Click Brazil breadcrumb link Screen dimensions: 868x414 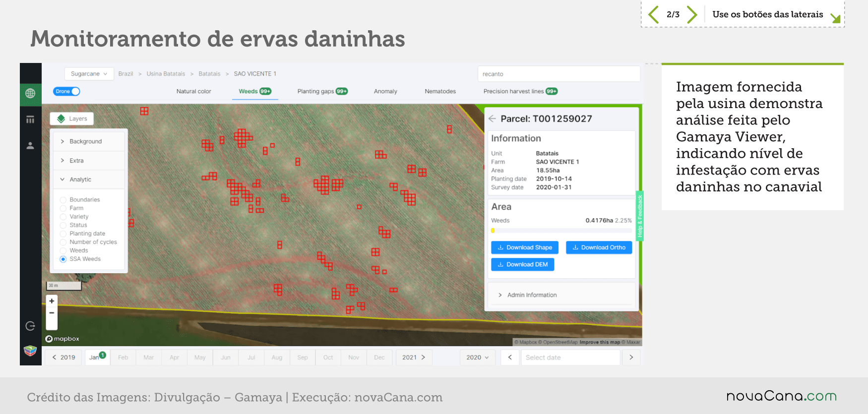pos(125,74)
